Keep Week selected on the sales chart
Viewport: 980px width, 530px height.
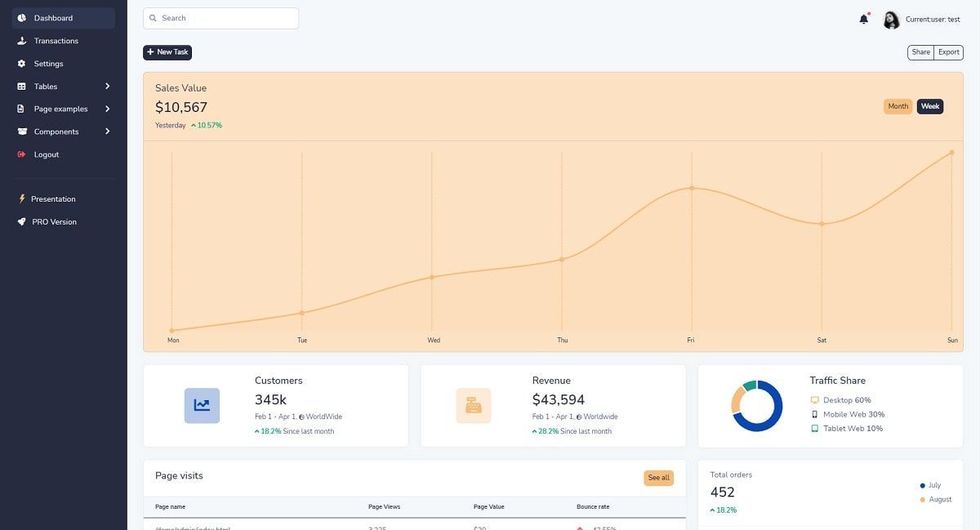929,105
